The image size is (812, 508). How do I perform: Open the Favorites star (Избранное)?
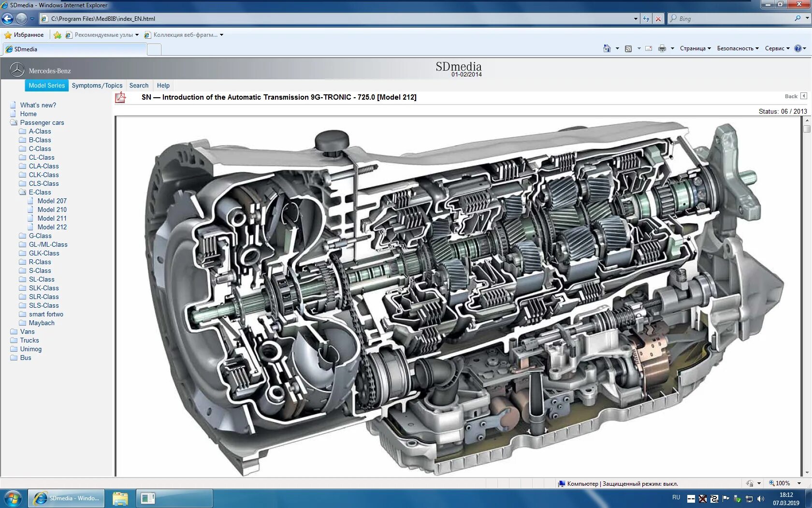tap(24, 35)
